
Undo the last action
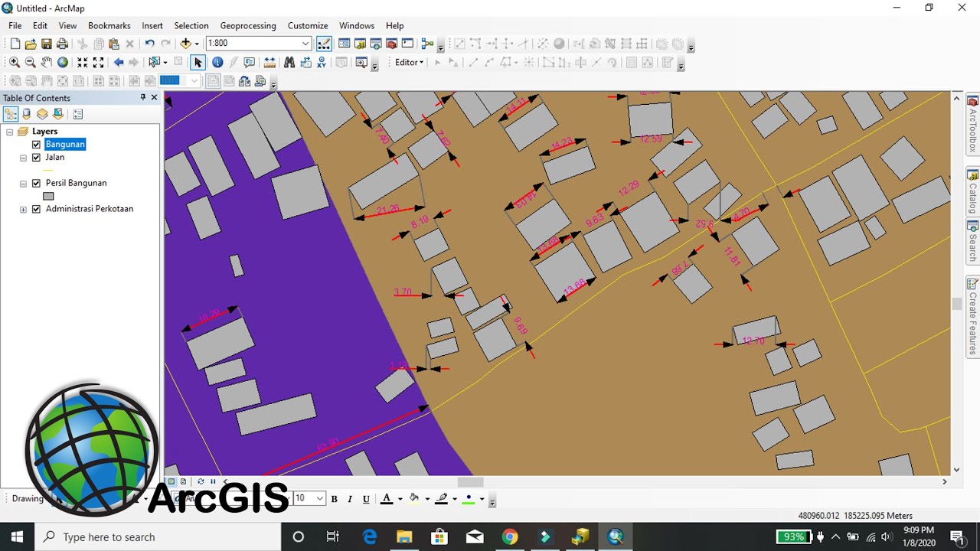click(149, 44)
